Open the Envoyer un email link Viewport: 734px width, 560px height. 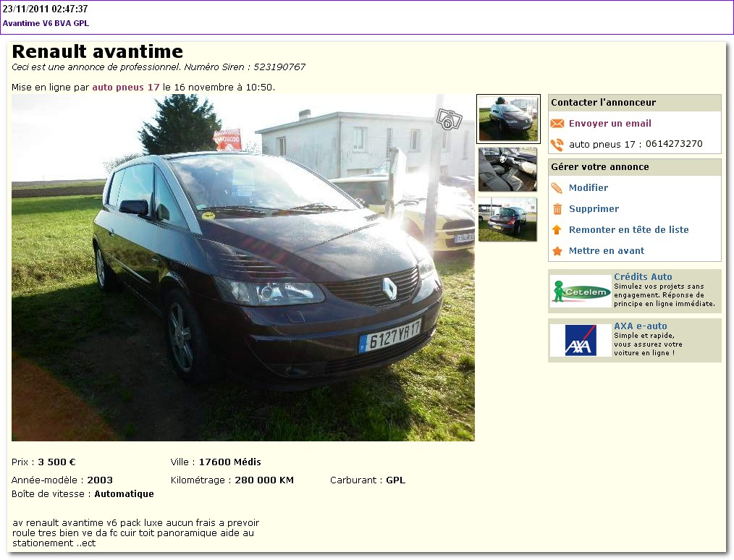tap(609, 124)
